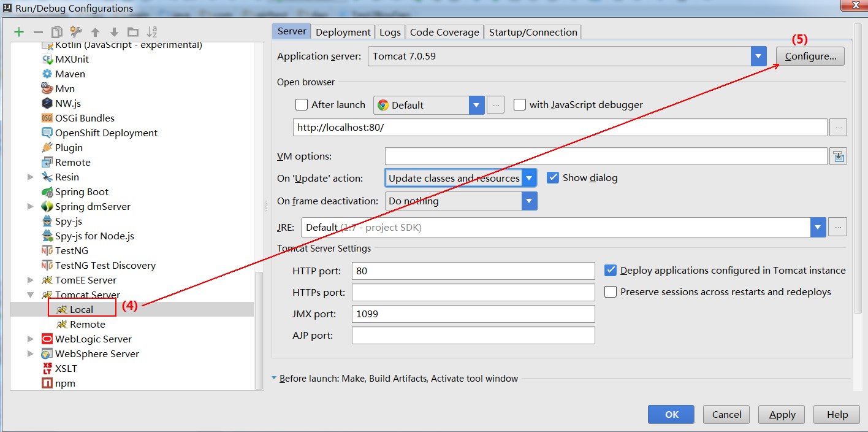Focus the URL field http://localhost:80/
This screenshot has height=432, width=868.
560,128
